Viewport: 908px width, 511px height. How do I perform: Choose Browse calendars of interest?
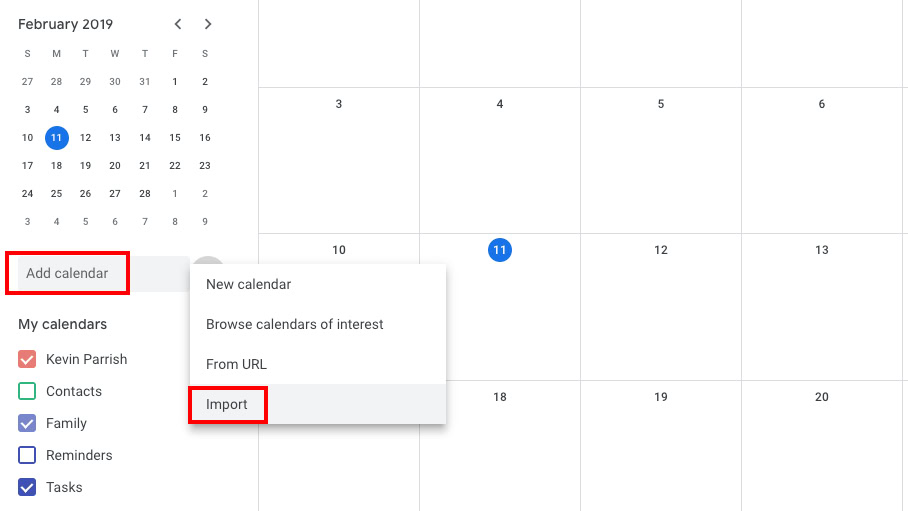tap(295, 324)
